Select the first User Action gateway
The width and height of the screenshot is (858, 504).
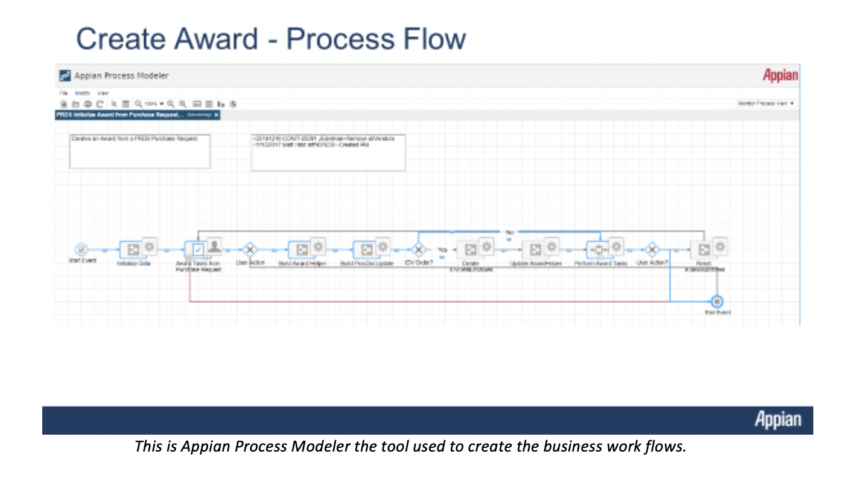pyautogui.click(x=249, y=249)
